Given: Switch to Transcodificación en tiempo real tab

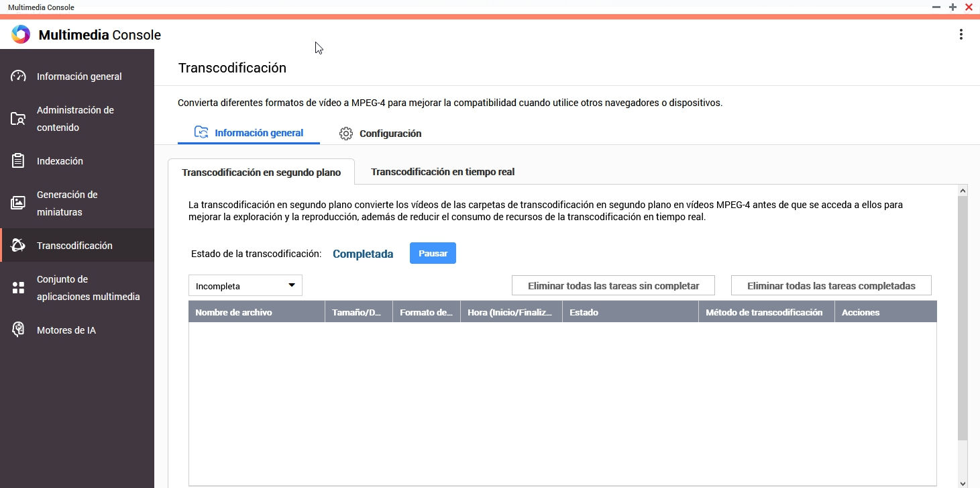Looking at the screenshot, I should pos(443,172).
